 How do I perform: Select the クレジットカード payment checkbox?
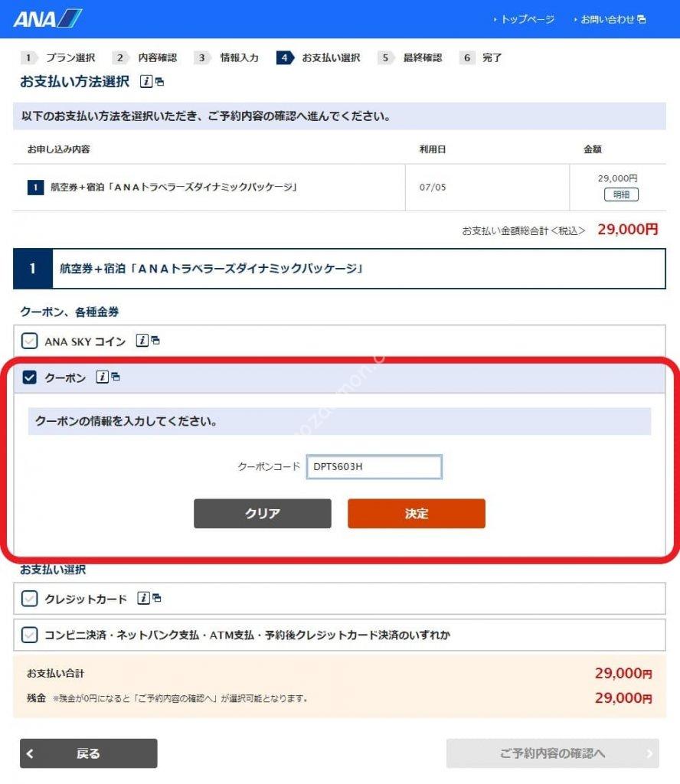click(x=30, y=599)
